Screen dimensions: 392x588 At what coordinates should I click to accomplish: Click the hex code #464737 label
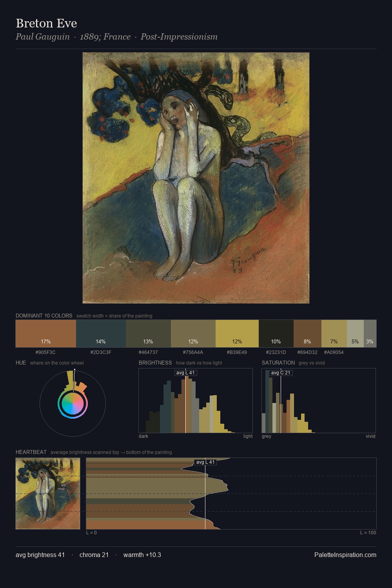(148, 352)
